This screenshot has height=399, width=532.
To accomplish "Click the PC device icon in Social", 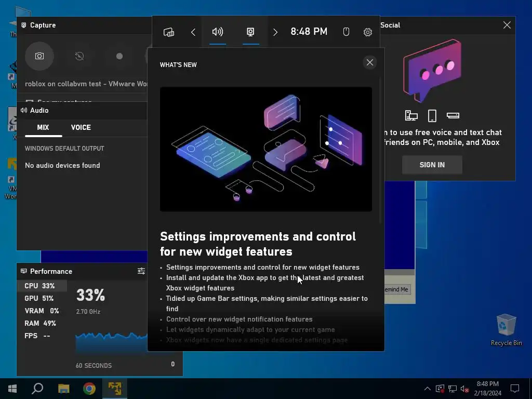I will coord(411,116).
